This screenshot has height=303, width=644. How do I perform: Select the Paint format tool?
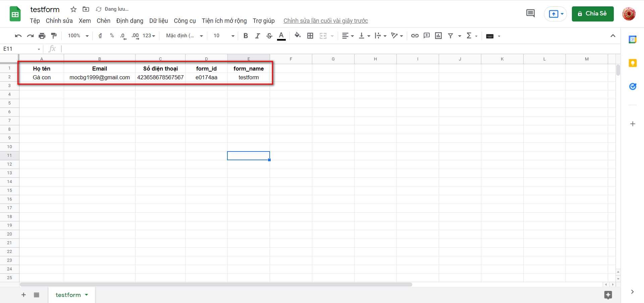pyautogui.click(x=54, y=36)
